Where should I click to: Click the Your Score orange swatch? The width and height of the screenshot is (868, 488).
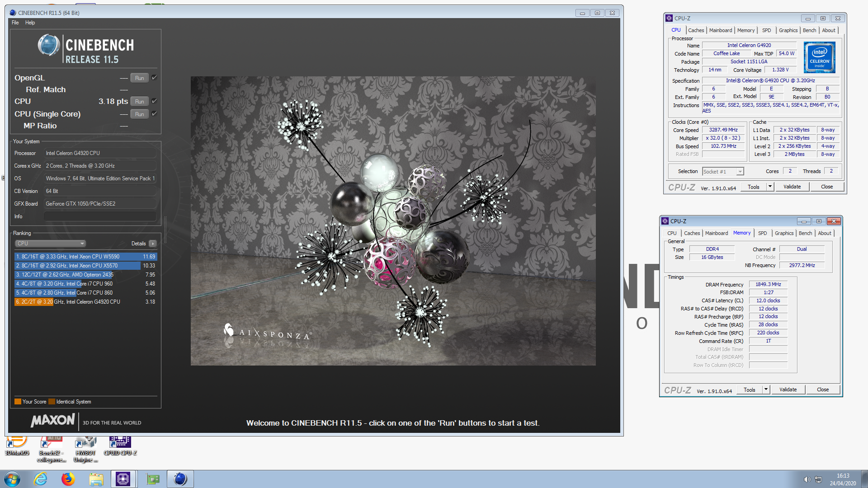[18, 402]
